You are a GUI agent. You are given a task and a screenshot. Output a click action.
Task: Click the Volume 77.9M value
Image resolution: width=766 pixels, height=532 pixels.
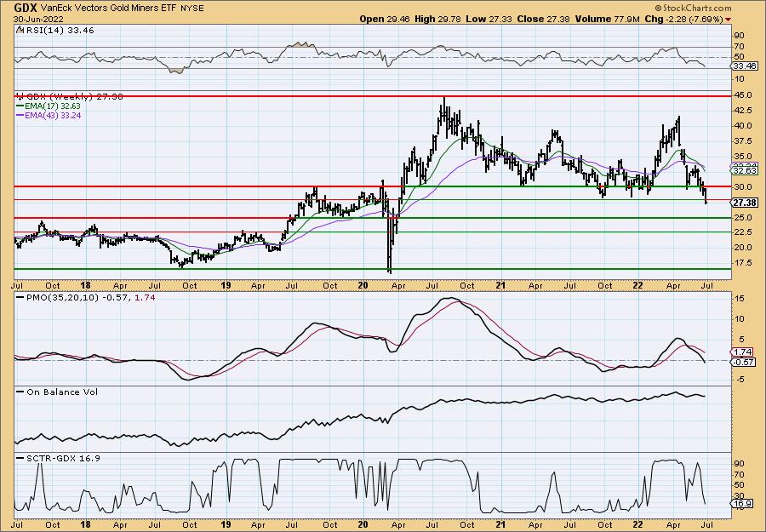point(608,19)
